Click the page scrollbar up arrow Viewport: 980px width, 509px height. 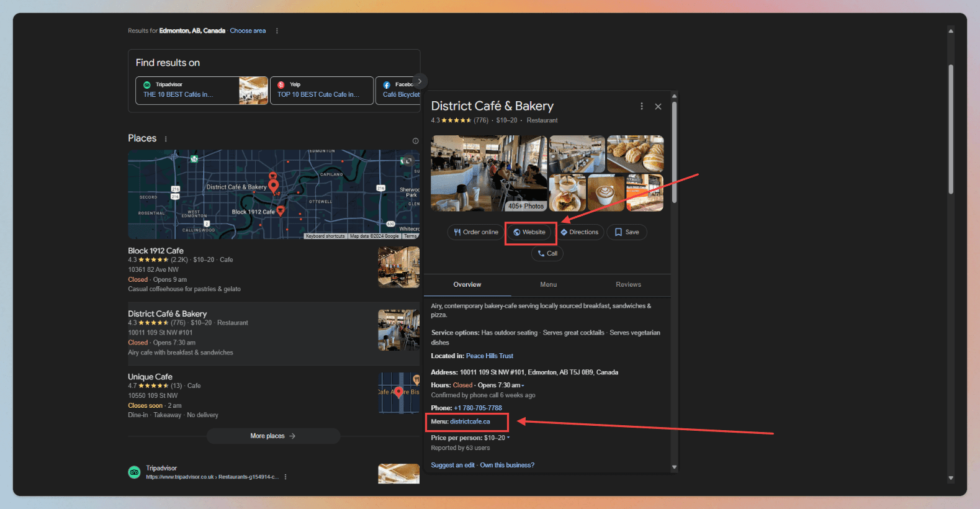tap(950, 30)
